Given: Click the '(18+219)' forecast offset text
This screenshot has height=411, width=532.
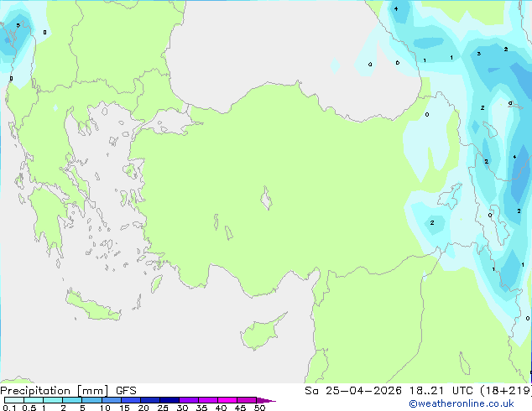Looking at the screenshot, I should point(506,391).
